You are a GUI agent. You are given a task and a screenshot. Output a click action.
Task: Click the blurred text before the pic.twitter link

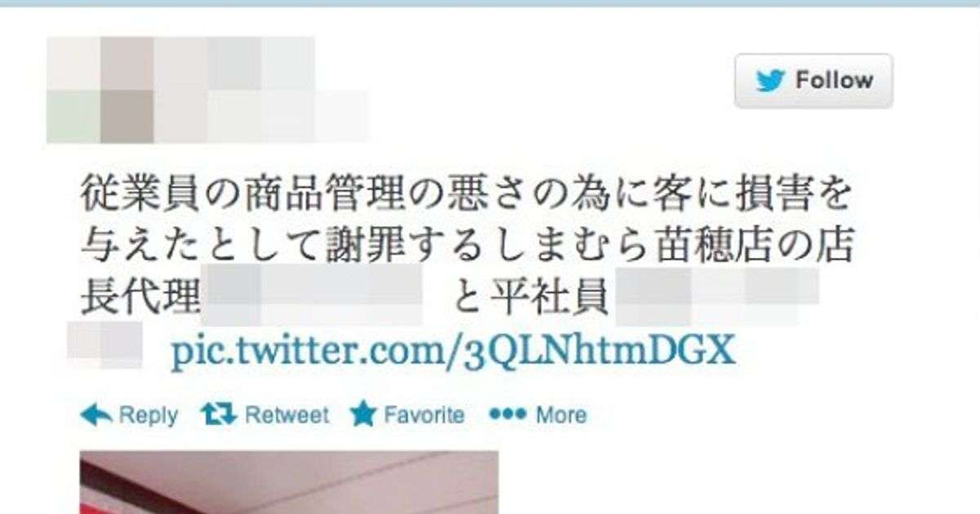(x=105, y=343)
